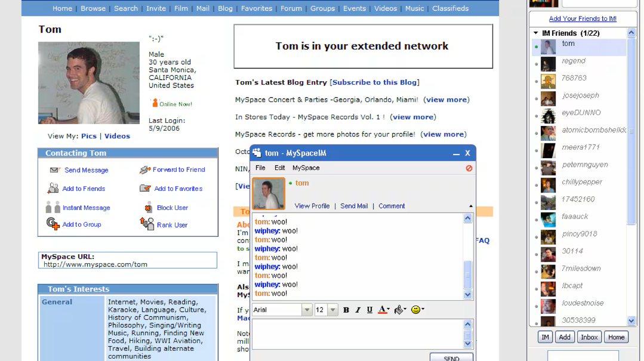Click chat history scroll down arrow
Image resolution: width=644 pixels, height=361 pixels.
tap(467, 294)
